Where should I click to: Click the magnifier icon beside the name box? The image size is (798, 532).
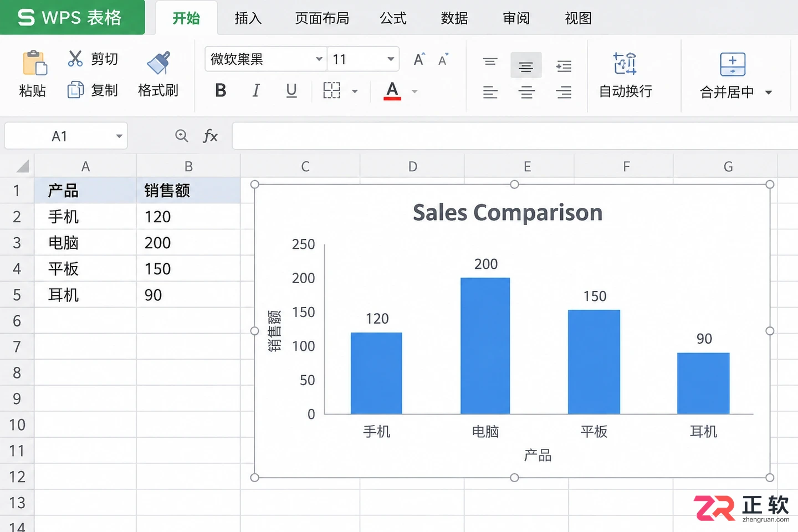[x=182, y=136]
